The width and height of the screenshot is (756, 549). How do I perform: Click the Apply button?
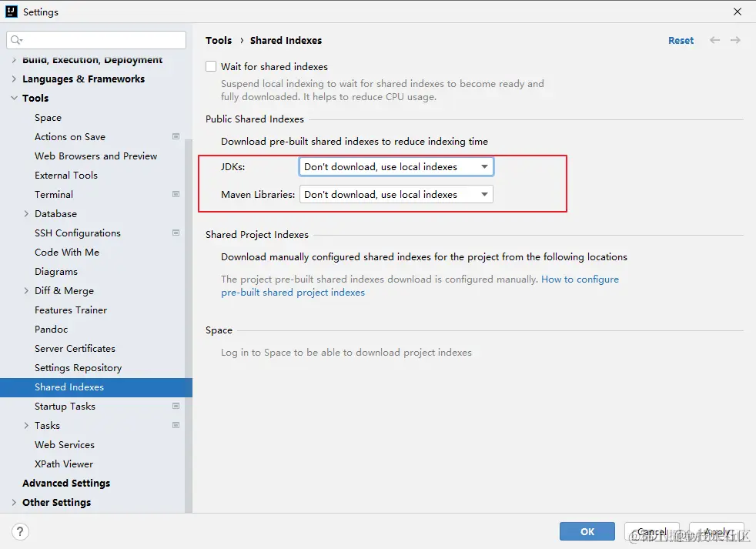[717, 531]
